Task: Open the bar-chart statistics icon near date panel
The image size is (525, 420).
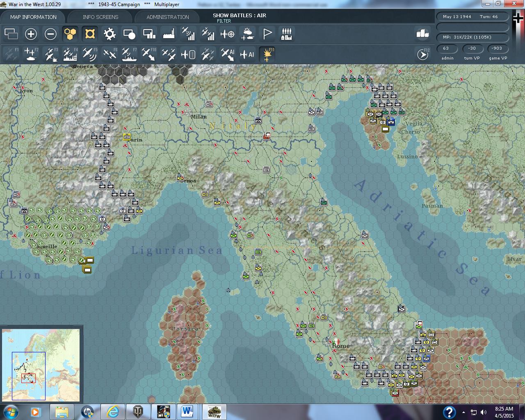Action: 422,34
